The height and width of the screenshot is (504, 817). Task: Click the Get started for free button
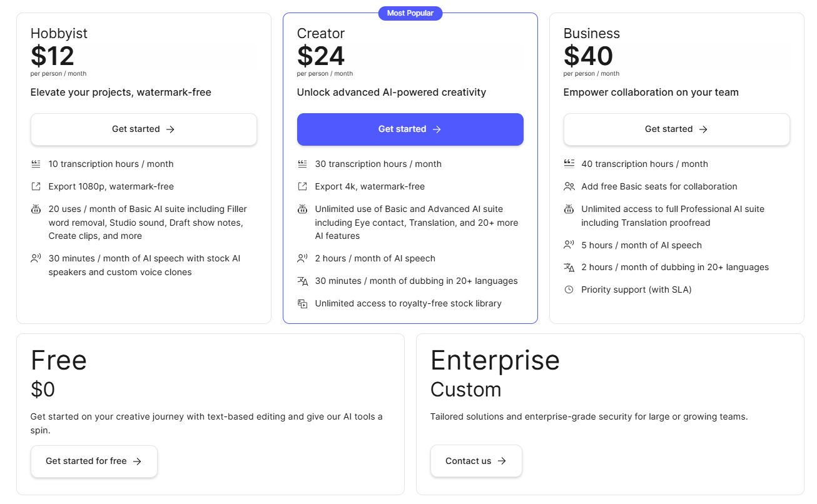pyautogui.click(x=94, y=461)
